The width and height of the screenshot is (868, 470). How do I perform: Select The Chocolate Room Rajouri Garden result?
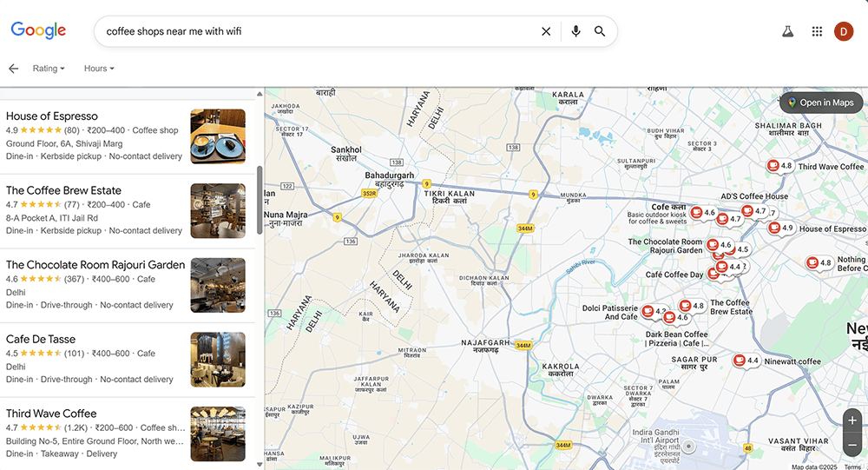click(95, 265)
